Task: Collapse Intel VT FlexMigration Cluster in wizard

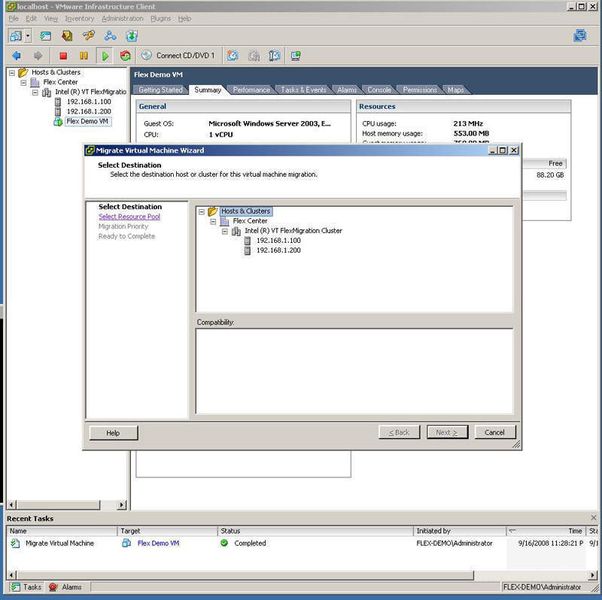Action: (x=225, y=231)
